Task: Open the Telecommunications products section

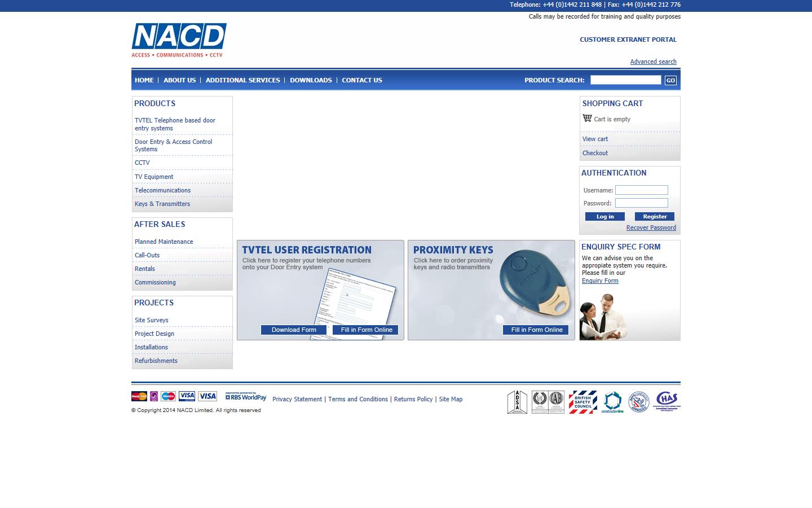Action: click(x=162, y=190)
